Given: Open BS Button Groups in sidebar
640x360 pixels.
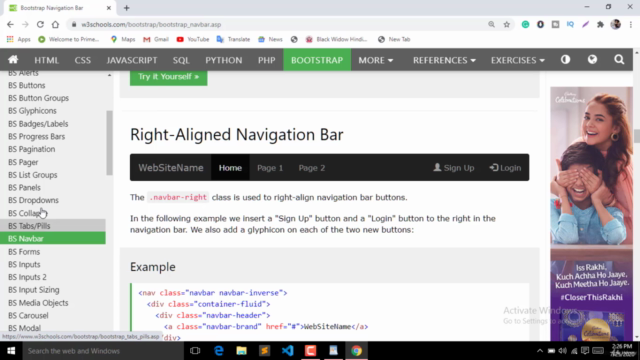Looking at the screenshot, I should coord(38,98).
